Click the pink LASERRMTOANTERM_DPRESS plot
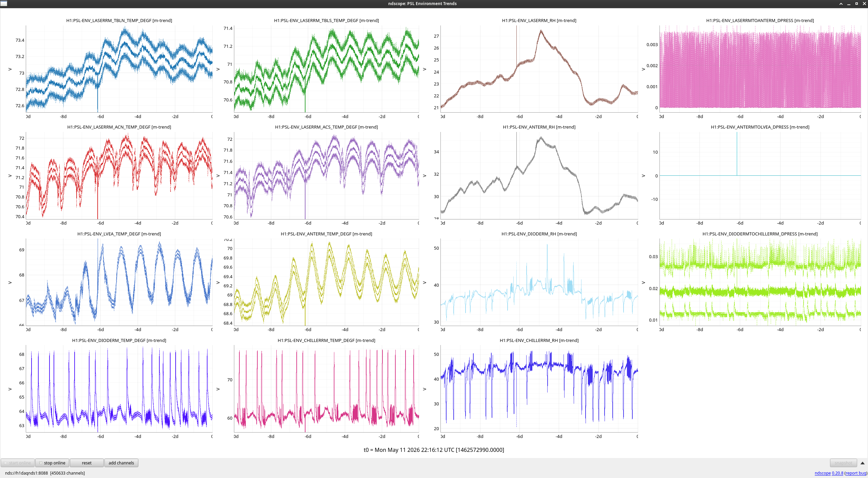Viewport: 868px width, 478px height. tap(760, 69)
